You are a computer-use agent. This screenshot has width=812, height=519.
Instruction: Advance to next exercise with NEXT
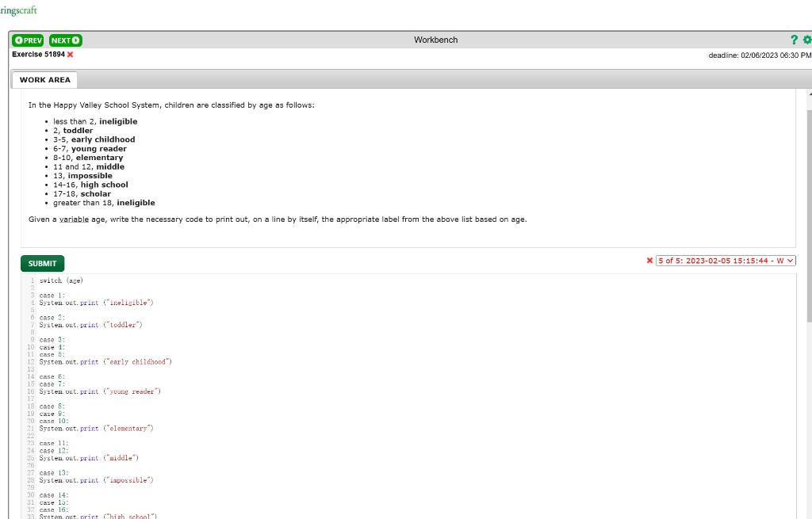point(66,40)
